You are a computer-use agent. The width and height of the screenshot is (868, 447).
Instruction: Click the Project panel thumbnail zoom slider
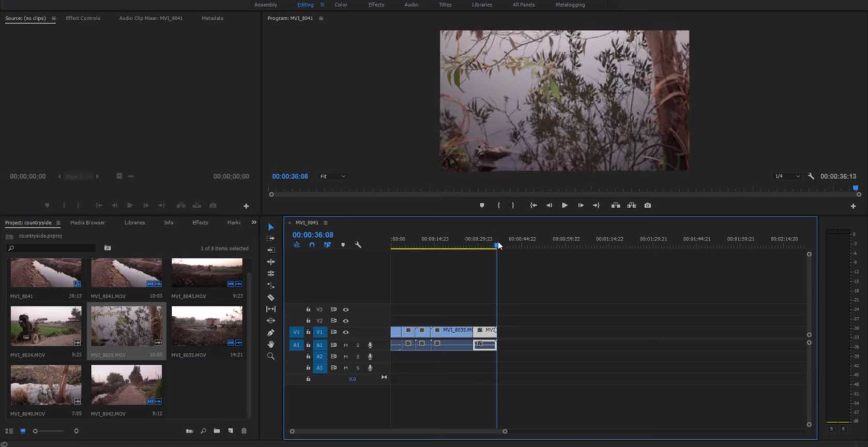click(x=49, y=431)
